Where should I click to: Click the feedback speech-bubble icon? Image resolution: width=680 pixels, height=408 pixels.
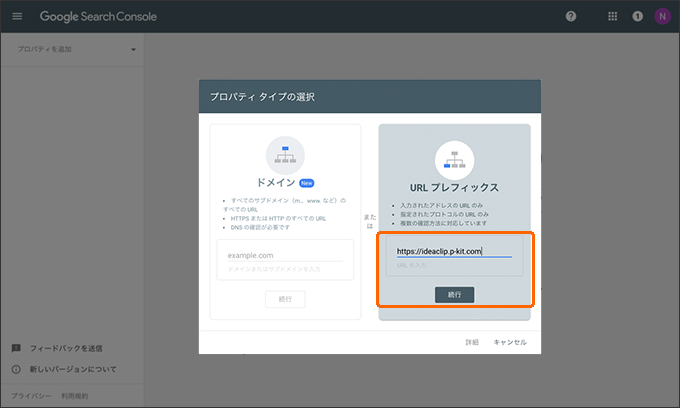point(16,348)
